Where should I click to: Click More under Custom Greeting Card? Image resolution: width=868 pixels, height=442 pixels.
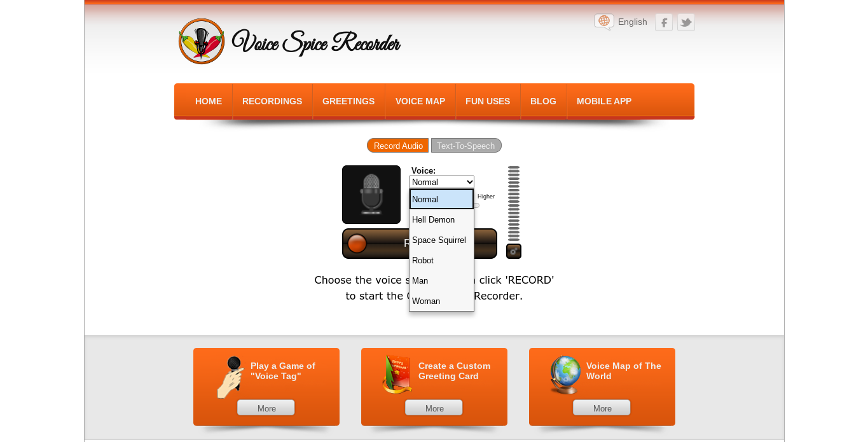pos(434,408)
